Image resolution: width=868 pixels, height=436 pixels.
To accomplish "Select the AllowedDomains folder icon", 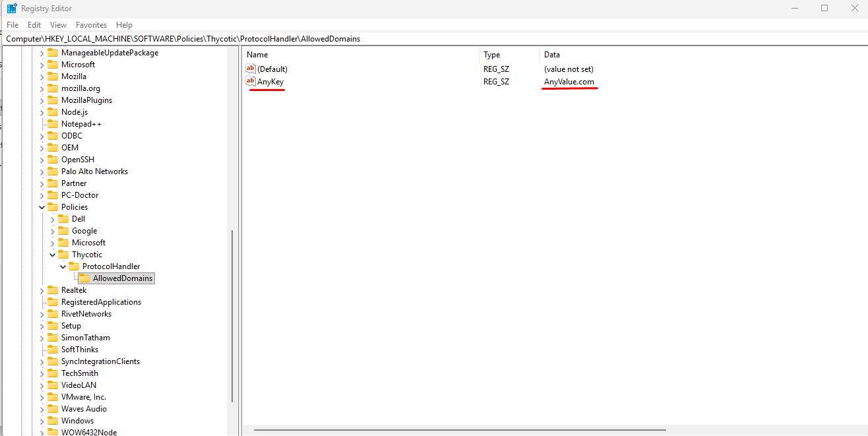I will [84, 278].
